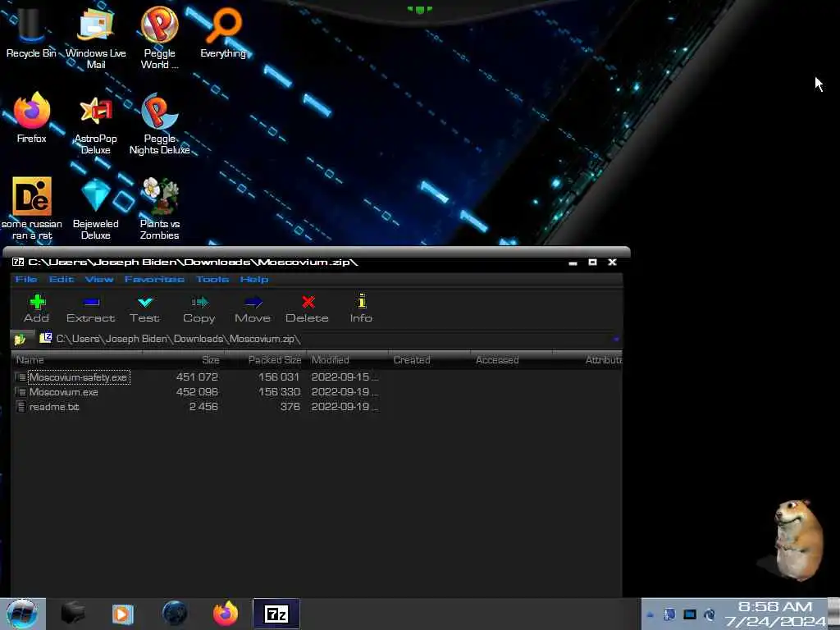Click the black folder taskbar icon
Screen dimensions: 840x630
click(x=72, y=614)
